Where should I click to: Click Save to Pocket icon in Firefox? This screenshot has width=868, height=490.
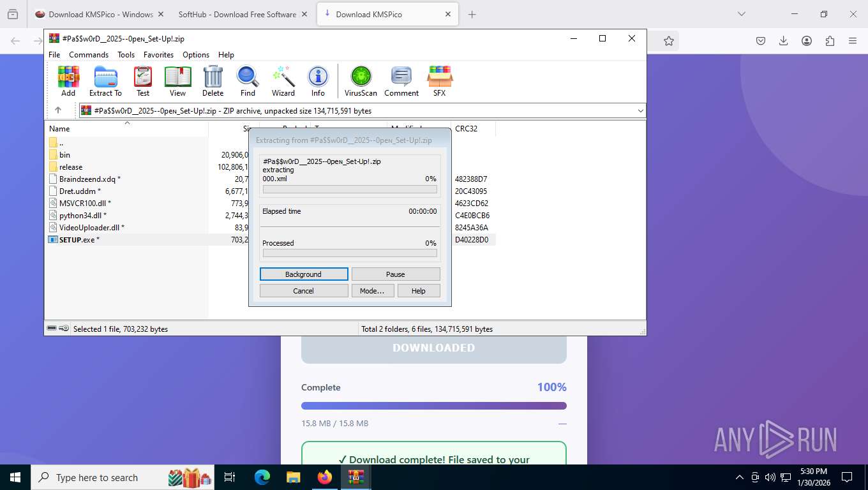click(x=761, y=41)
